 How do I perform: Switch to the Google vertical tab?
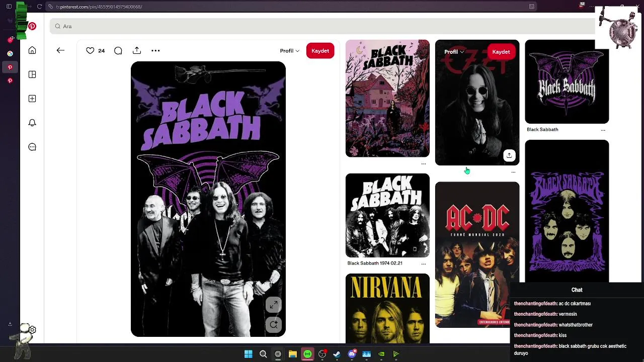point(10,53)
